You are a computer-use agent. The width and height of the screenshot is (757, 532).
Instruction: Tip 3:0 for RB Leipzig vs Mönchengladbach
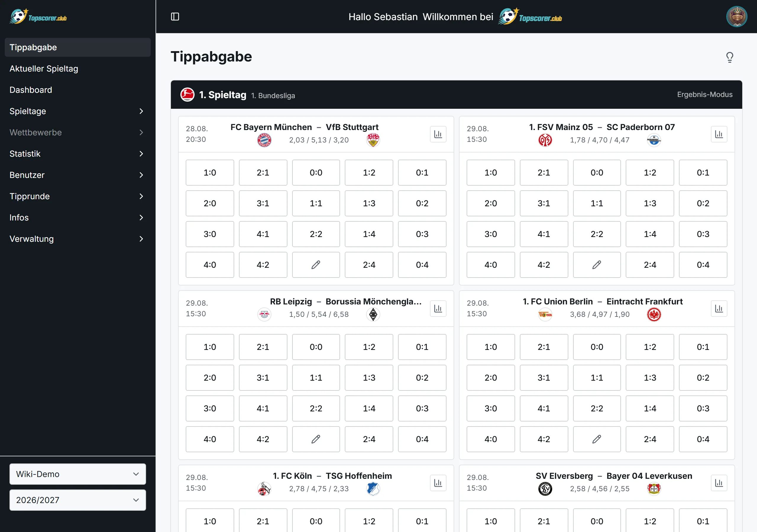(210, 408)
